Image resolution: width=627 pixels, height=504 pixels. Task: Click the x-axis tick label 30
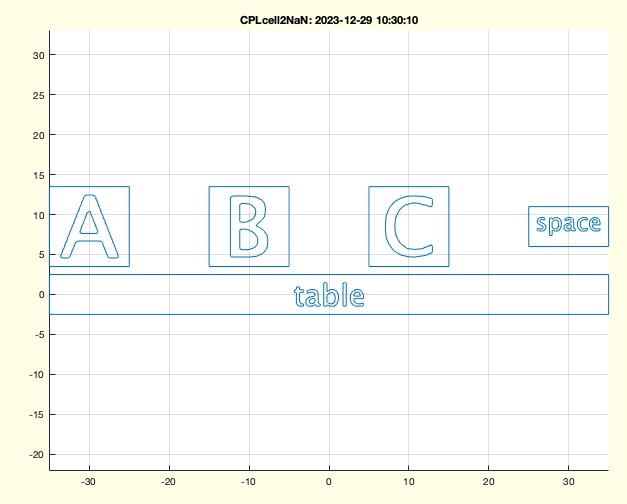[x=568, y=481]
